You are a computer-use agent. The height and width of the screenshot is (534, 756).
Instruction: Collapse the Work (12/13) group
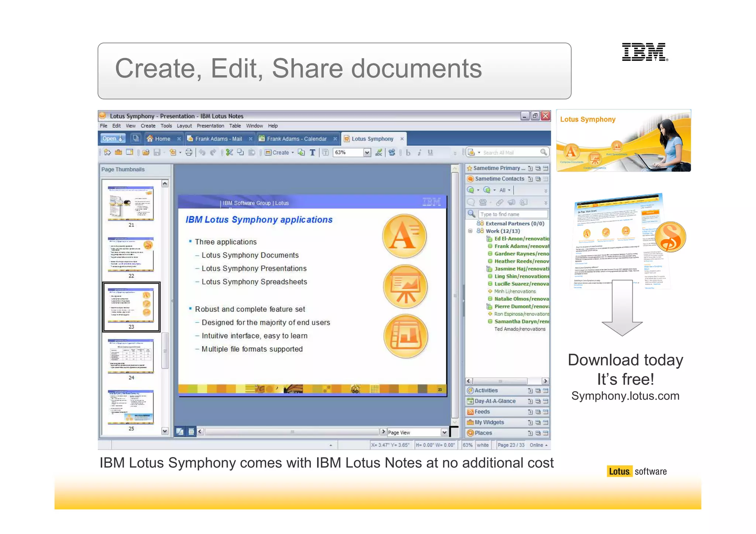point(470,231)
